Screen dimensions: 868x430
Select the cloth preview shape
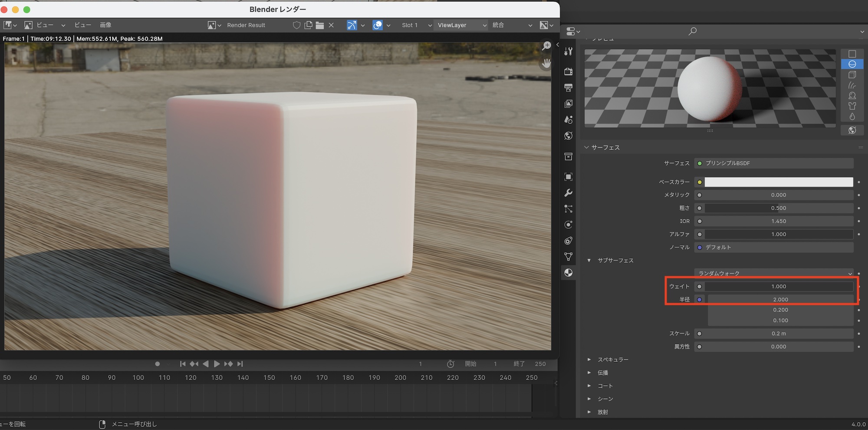click(852, 106)
